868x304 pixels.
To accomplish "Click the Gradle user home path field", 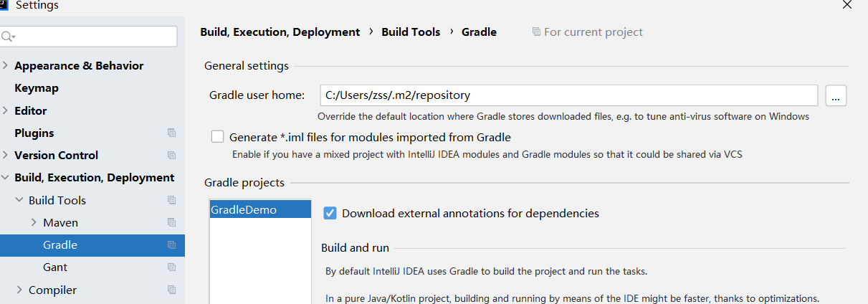I will coord(568,95).
